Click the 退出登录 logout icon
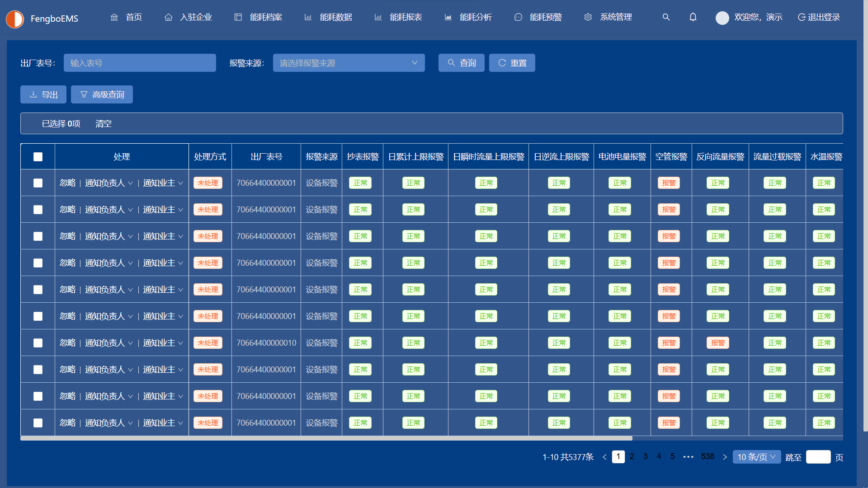The height and width of the screenshot is (488, 868). point(802,17)
